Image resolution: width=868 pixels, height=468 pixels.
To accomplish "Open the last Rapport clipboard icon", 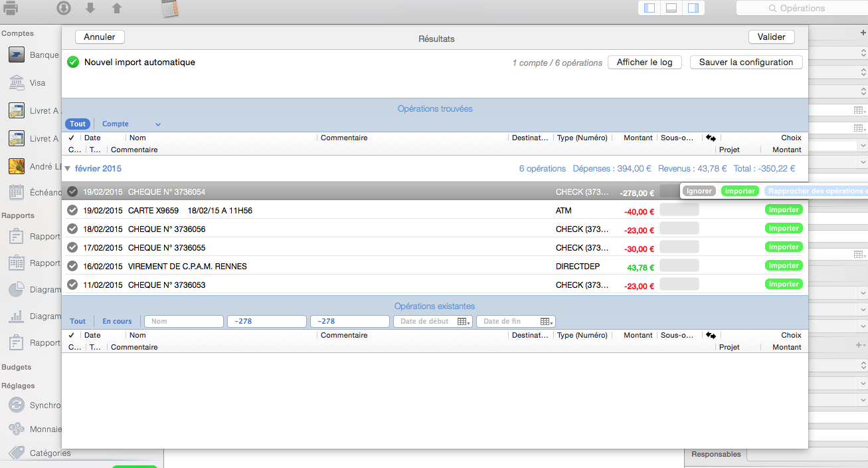I will coord(17,343).
